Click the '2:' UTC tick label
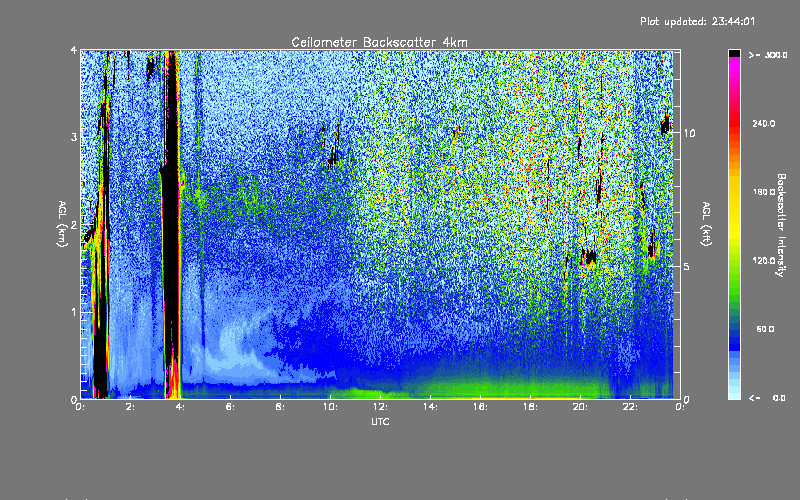 tap(130, 407)
